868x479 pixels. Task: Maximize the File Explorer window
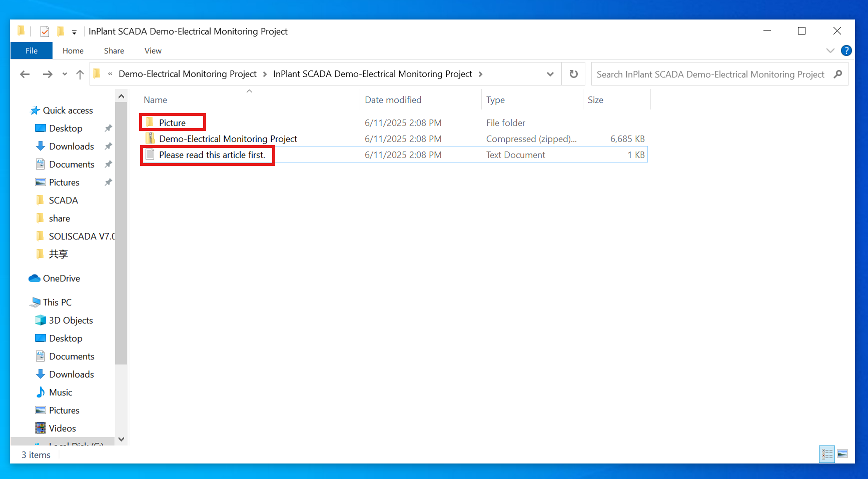(801, 31)
